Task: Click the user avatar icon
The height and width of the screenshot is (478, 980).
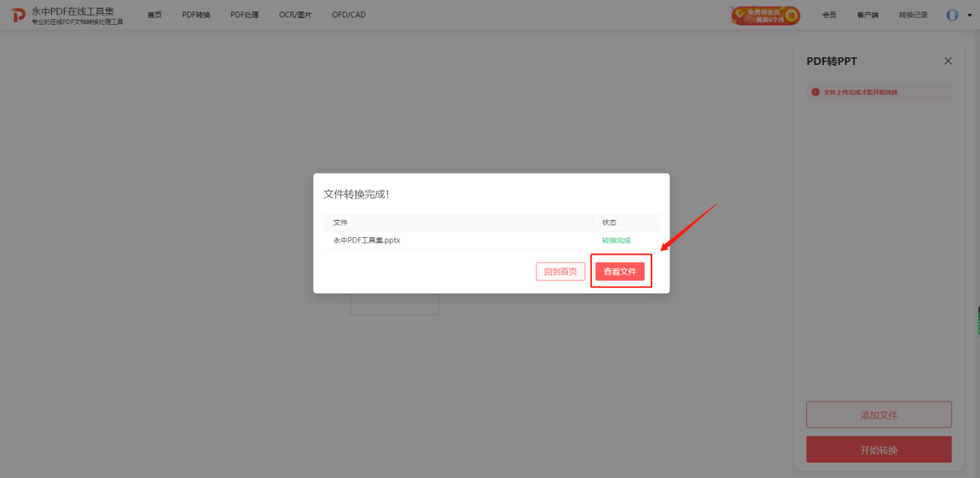Action: pyautogui.click(x=952, y=15)
